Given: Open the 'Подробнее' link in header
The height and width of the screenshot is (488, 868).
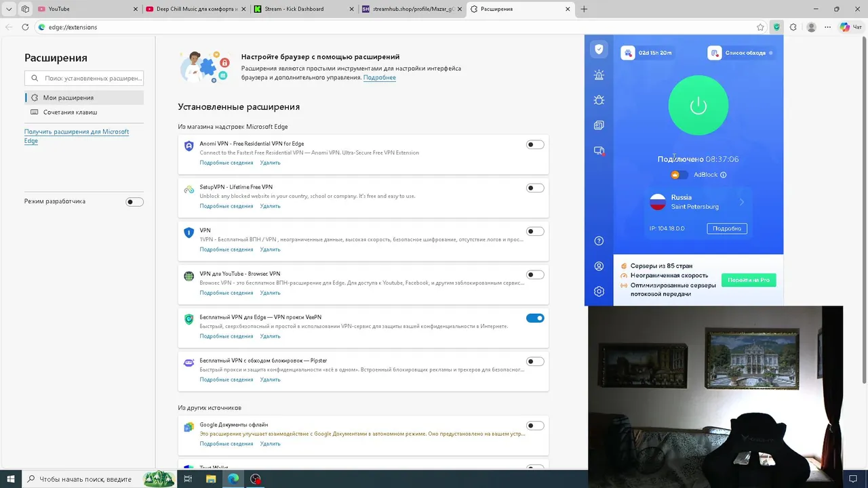Looking at the screenshot, I should point(380,77).
